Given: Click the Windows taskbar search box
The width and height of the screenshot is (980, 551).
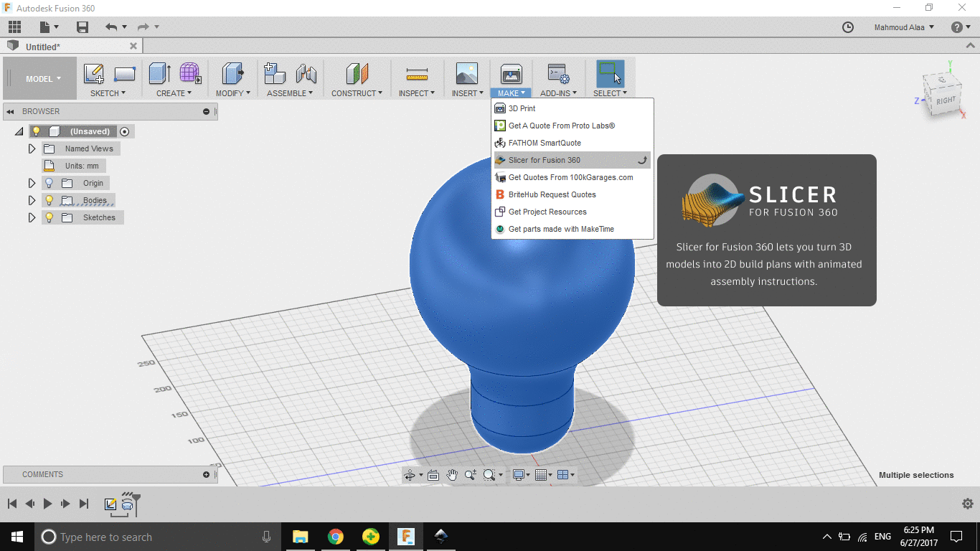Looking at the screenshot, I should pos(157,537).
